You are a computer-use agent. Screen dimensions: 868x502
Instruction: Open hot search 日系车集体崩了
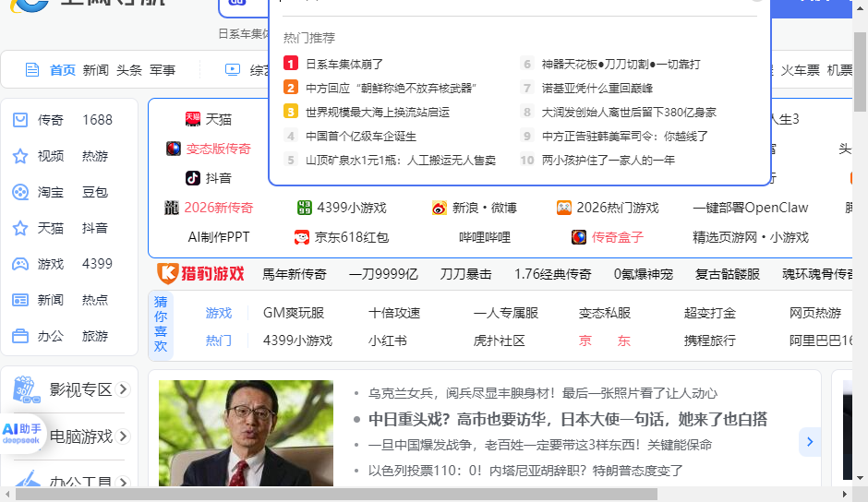tap(344, 65)
